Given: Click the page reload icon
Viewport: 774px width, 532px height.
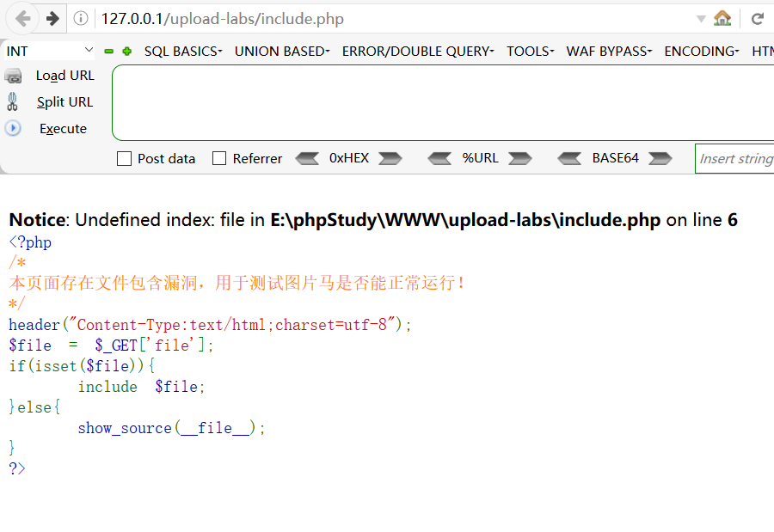Looking at the screenshot, I should [757, 17].
